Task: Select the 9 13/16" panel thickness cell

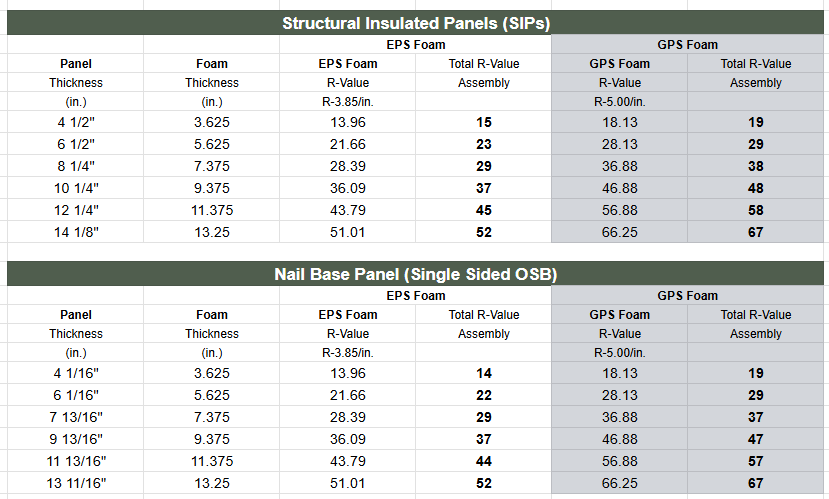Action: tap(76, 439)
